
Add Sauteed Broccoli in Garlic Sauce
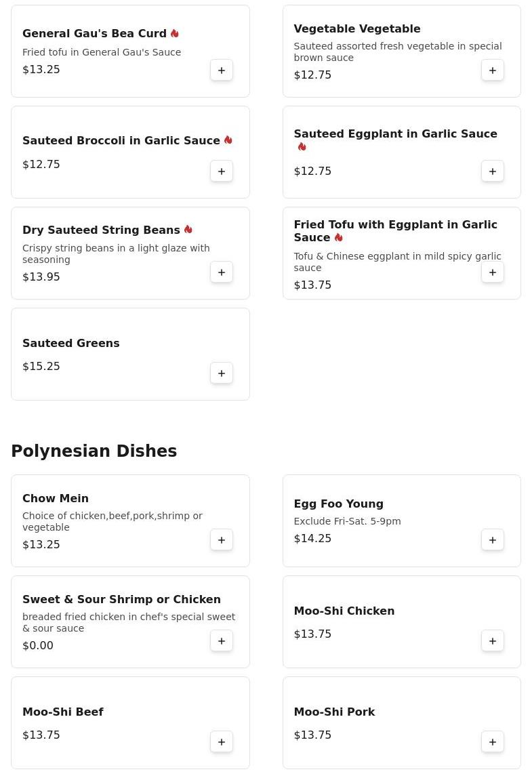pyautogui.click(x=222, y=171)
